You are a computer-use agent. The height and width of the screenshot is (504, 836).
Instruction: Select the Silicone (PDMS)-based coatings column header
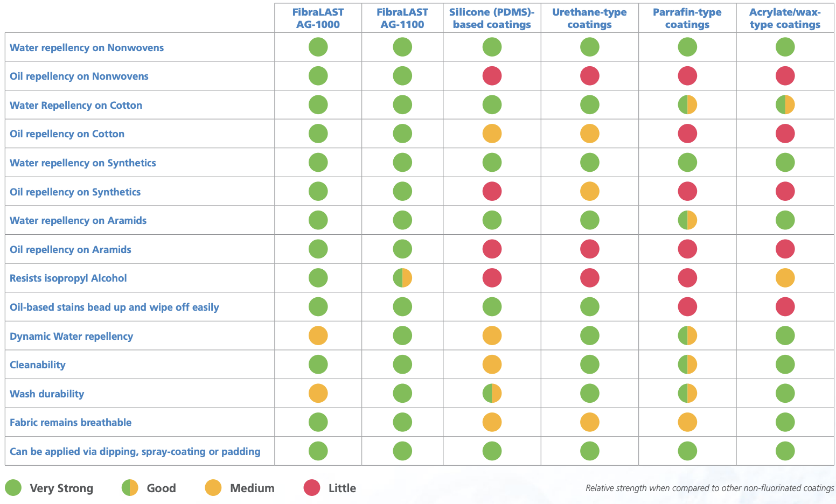(x=492, y=18)
